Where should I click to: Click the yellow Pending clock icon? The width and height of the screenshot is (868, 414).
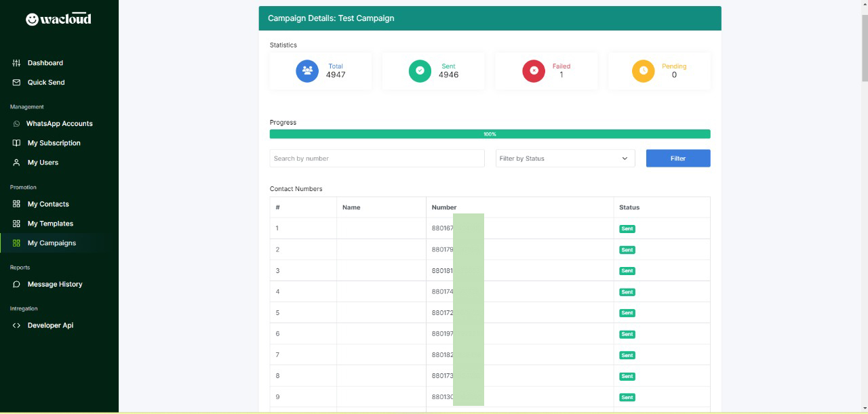coord(644,70)
